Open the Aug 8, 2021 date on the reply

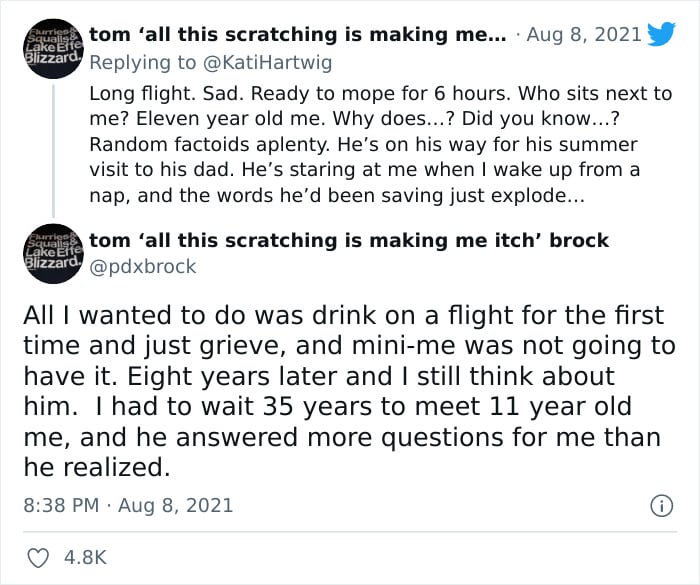pyautogui.click(x=584, y=35)
